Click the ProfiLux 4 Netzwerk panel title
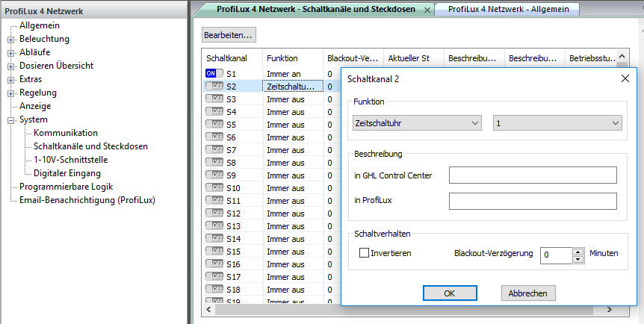This screenshot has width=644, height=324. (x=44, y=11)
